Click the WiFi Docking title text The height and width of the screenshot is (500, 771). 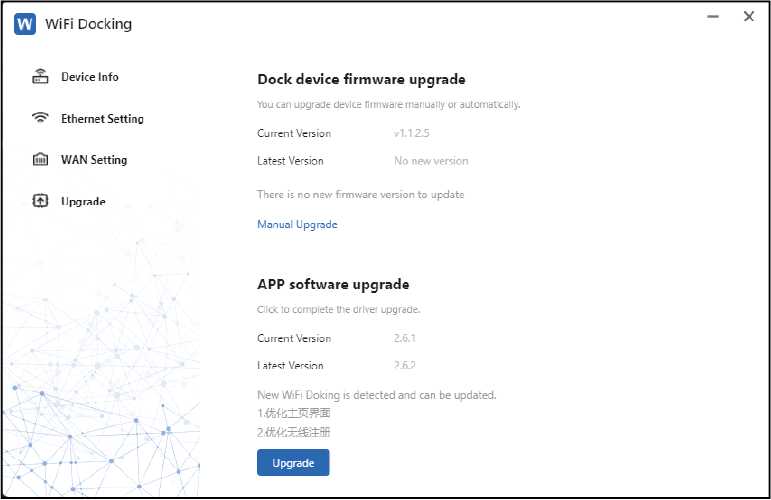[x=88, y=24]
